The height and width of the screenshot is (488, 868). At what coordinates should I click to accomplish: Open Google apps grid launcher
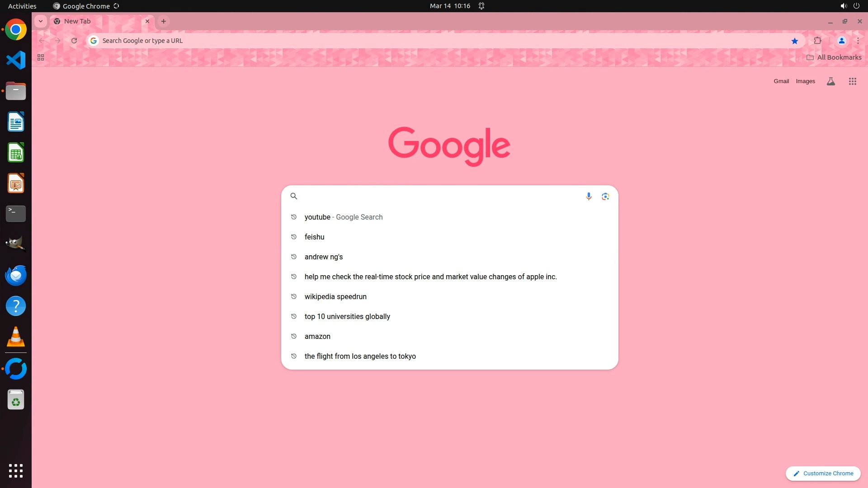point(852,81)
